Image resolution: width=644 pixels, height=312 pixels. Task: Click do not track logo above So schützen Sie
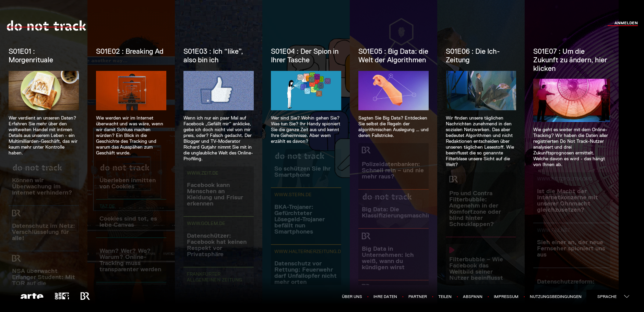pyautogui.click(x=300, y=156)
